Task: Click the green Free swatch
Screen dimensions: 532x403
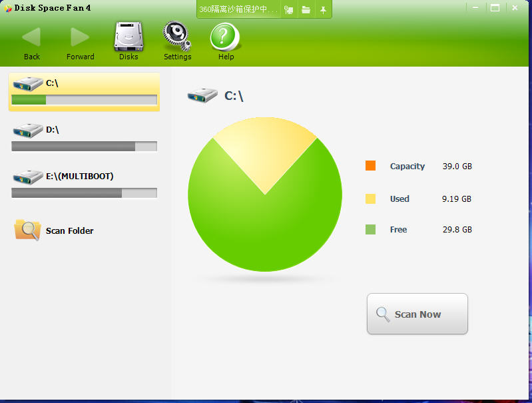Action: pyautogui.click(x=370, y=230)
